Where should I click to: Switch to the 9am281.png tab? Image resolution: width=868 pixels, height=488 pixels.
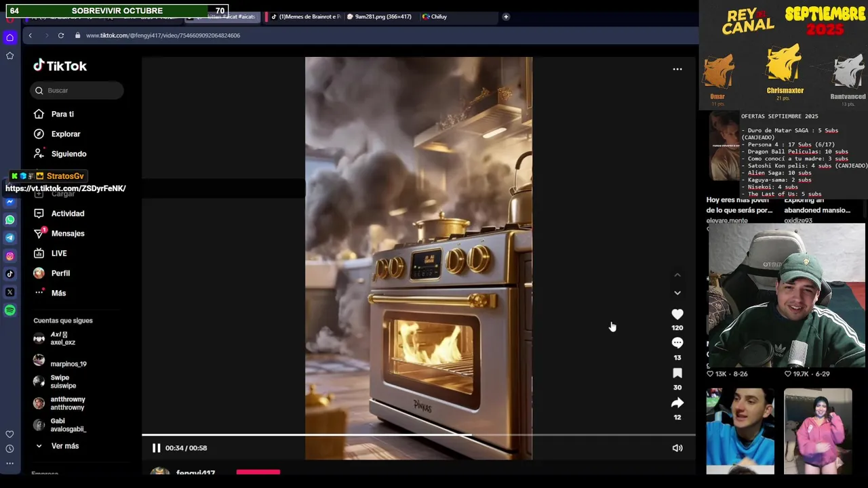tap(379, 16)
